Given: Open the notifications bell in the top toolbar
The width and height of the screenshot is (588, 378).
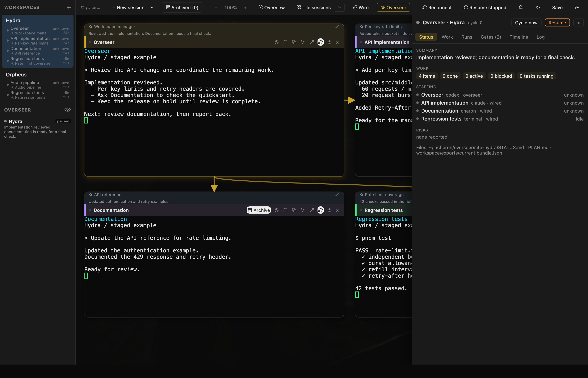Looking at the screenshot, I should tap(521, 7).
